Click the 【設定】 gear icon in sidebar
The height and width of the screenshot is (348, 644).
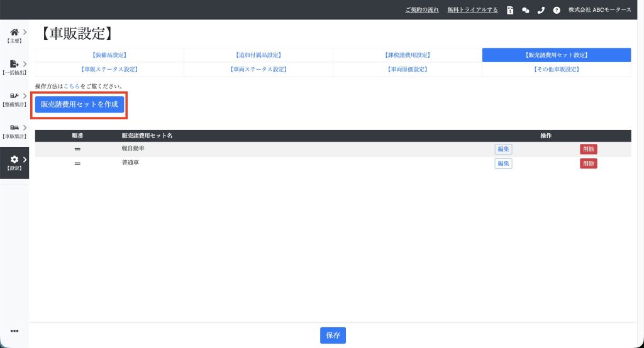click(x=14, y=161)
